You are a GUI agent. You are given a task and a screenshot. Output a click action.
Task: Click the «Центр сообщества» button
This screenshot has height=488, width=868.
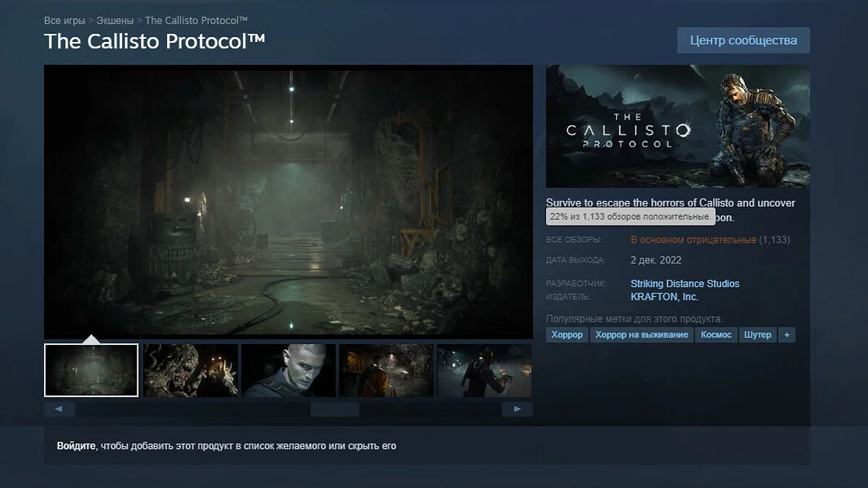click(744, 40)
